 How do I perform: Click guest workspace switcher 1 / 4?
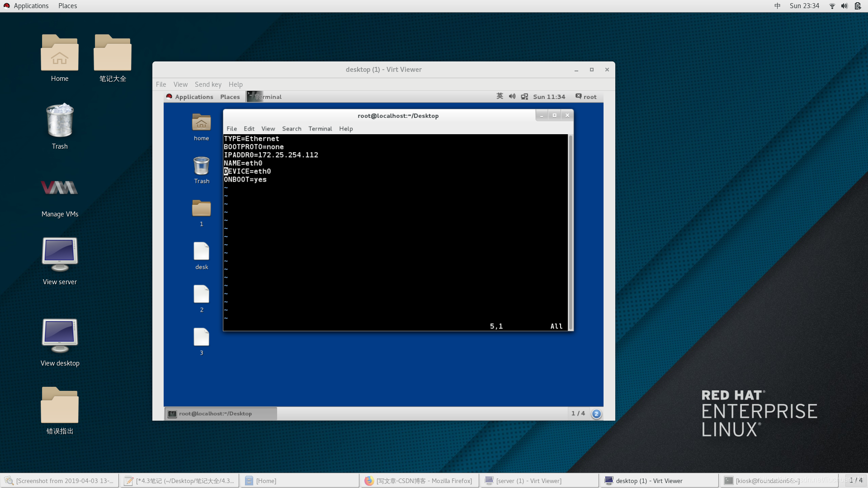click(x=578, y=413)
